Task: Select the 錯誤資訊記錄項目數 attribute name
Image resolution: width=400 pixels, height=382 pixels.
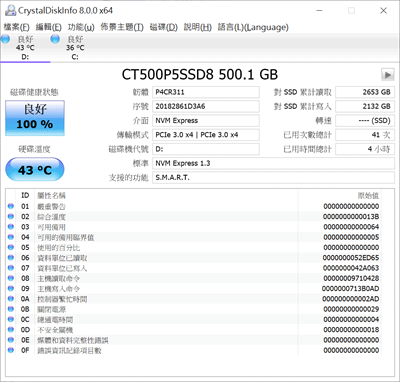Action: (x=69, y=351)
